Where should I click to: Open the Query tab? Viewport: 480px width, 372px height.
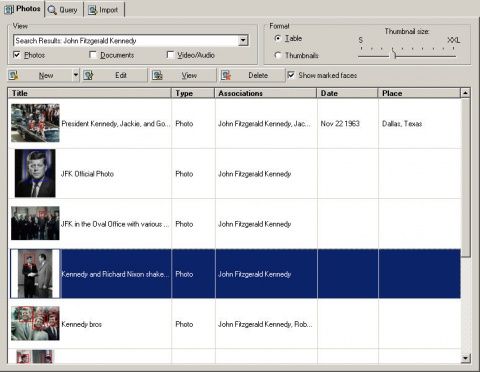(64, 10)
